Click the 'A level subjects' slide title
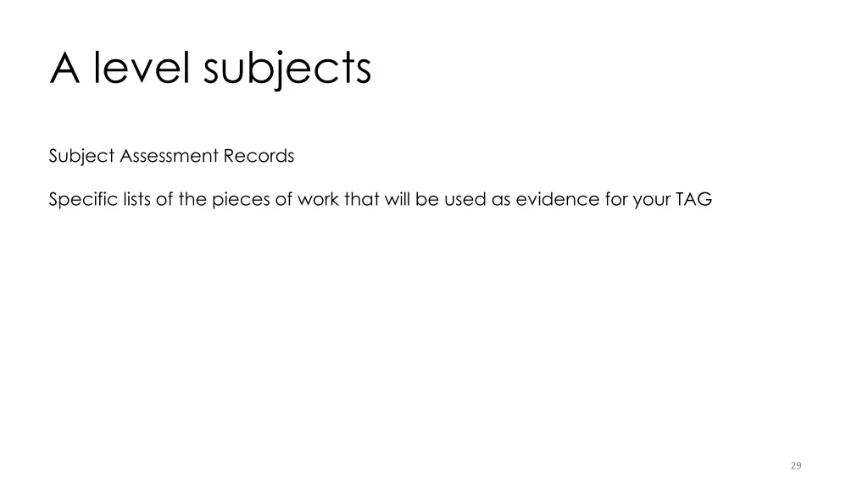The image size is (868, 488). [210, 68]
